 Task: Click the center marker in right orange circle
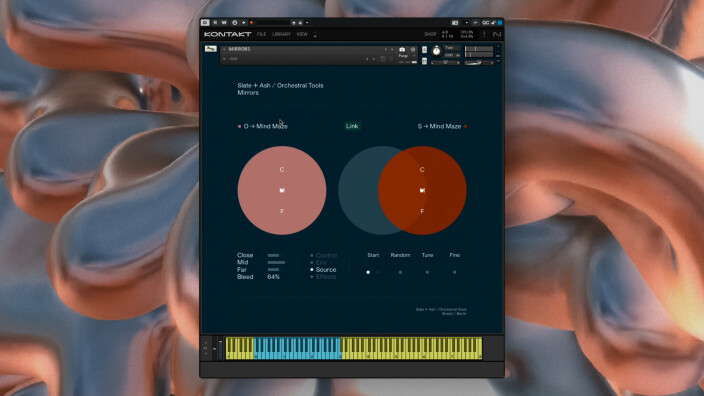click(422, 190)
